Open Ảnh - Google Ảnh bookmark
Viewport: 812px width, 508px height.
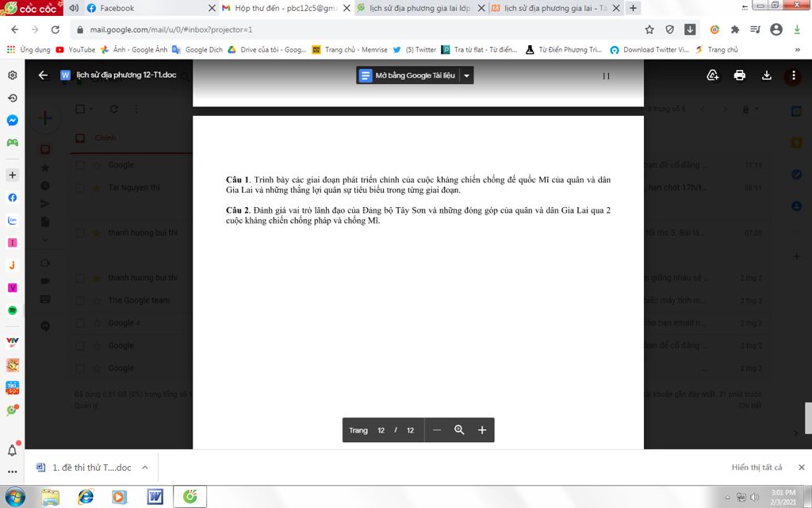click(x=134, y=50)
